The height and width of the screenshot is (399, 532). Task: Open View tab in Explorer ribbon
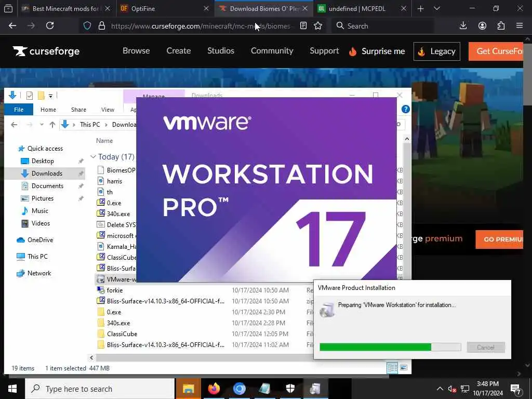(x=108, y=110)
